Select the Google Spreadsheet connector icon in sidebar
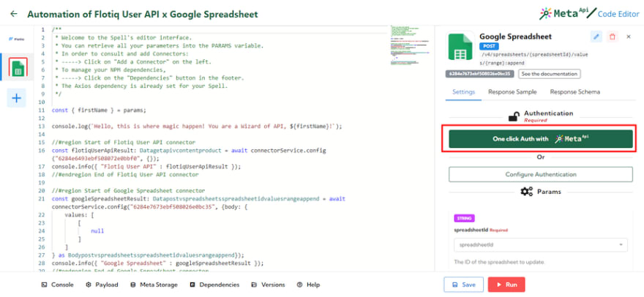The image size is (644, 297). tap(18, 67)
